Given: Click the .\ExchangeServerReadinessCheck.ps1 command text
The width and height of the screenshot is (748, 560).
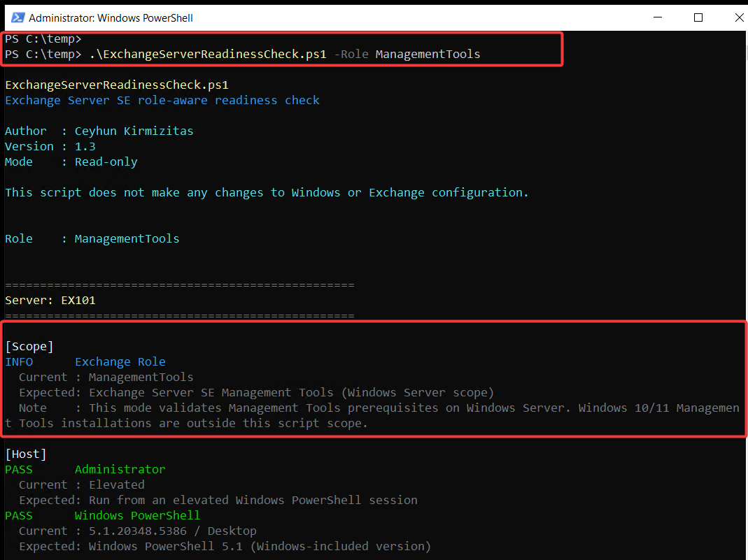Looking at the screenshot, I should click(208, 55).
